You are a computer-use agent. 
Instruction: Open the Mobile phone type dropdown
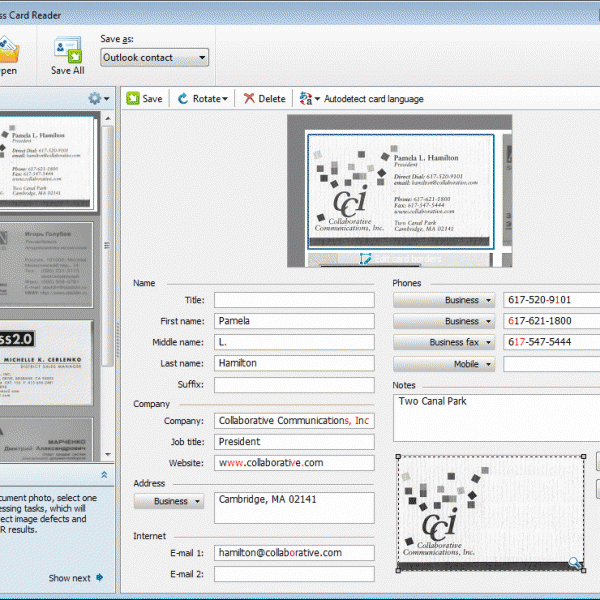(444, 364)
